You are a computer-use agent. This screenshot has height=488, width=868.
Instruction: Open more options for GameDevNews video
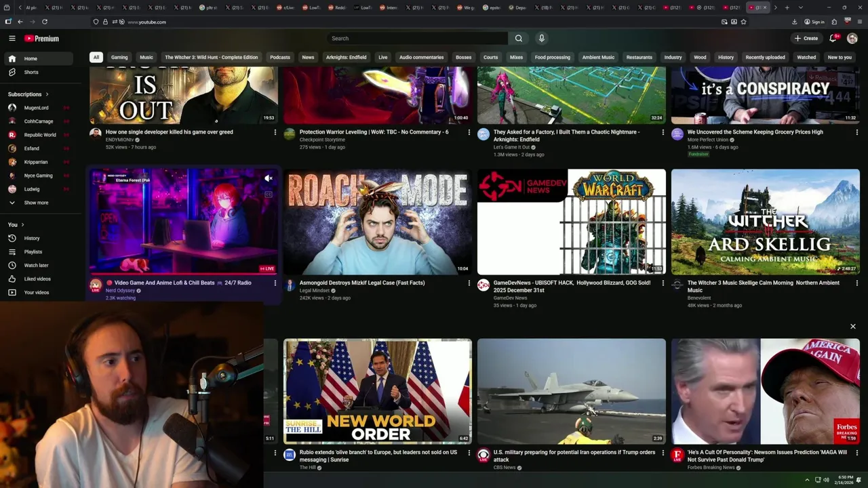(663, 283)
